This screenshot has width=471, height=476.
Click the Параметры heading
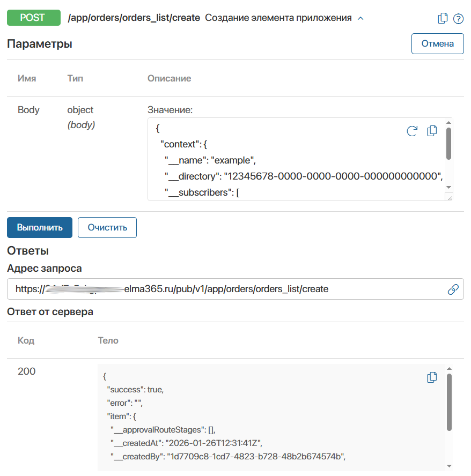tap(40, 44)
